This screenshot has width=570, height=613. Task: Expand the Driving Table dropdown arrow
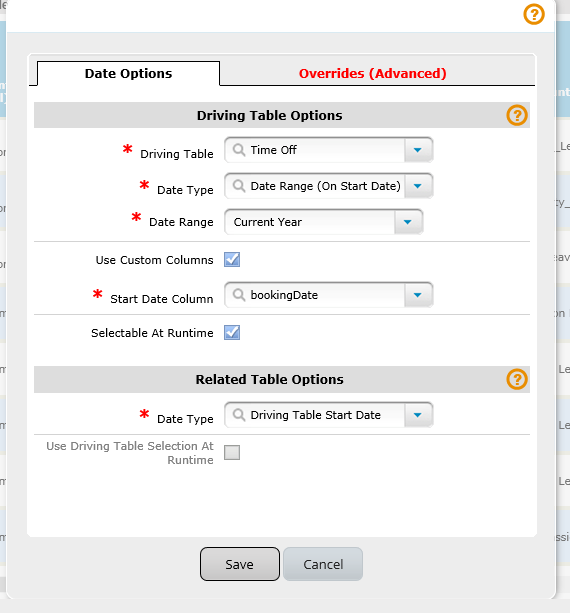[x=418, y=150]
